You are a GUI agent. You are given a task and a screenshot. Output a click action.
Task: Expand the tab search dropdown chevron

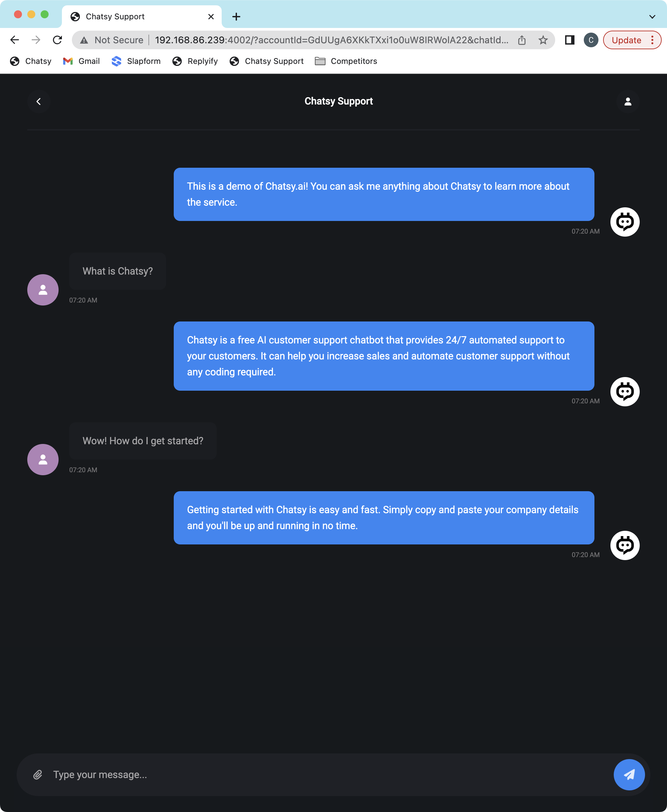[652, 17]
